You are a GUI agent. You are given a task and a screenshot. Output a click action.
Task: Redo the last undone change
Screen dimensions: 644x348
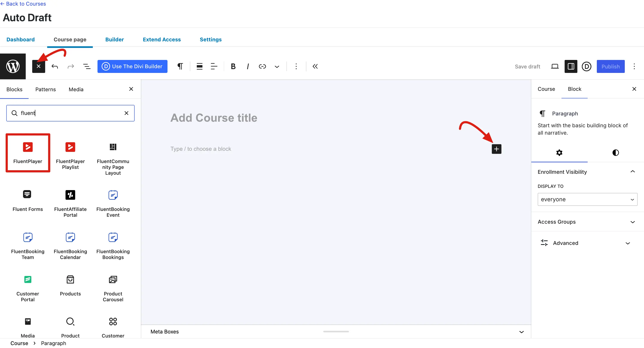[x=71, y=66]
